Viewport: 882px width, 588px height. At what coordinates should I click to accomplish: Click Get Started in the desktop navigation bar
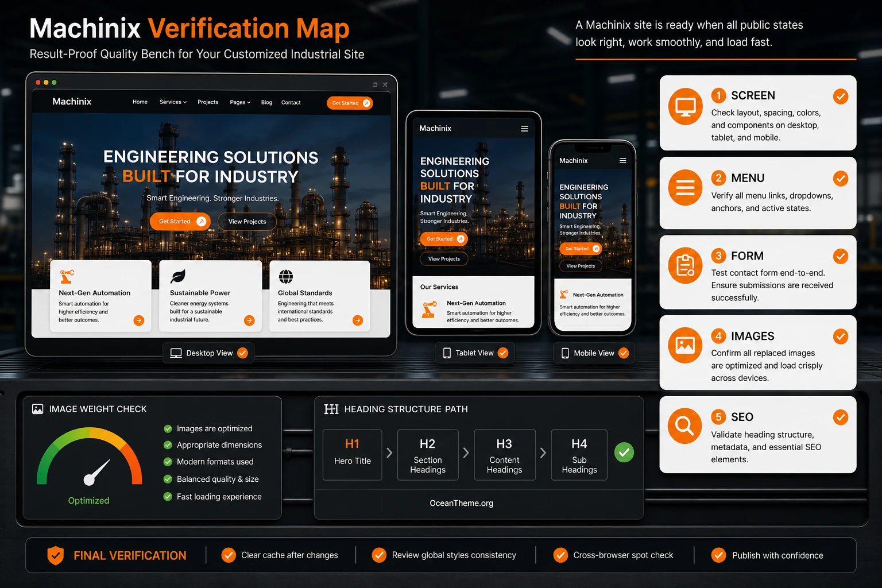click(350, 103)
